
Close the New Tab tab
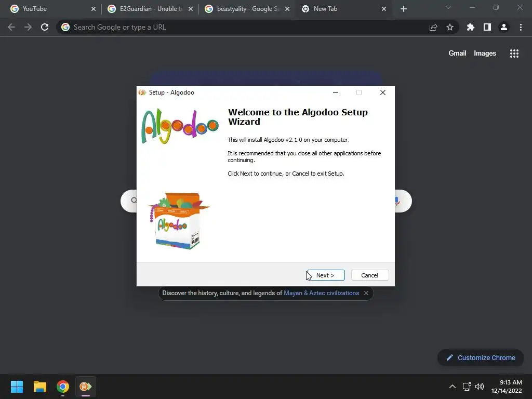(384, 9)
